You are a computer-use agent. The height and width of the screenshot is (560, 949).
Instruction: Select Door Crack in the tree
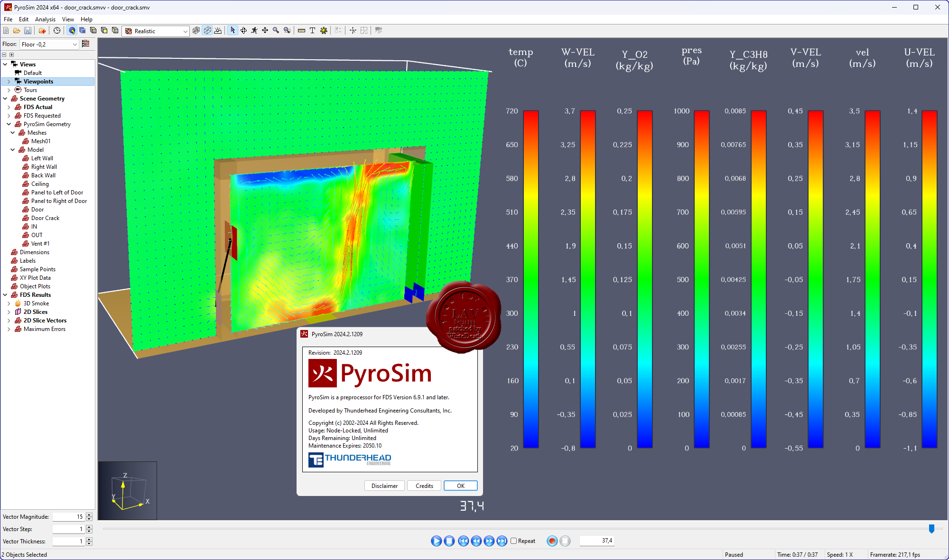(x=45, y=218)
